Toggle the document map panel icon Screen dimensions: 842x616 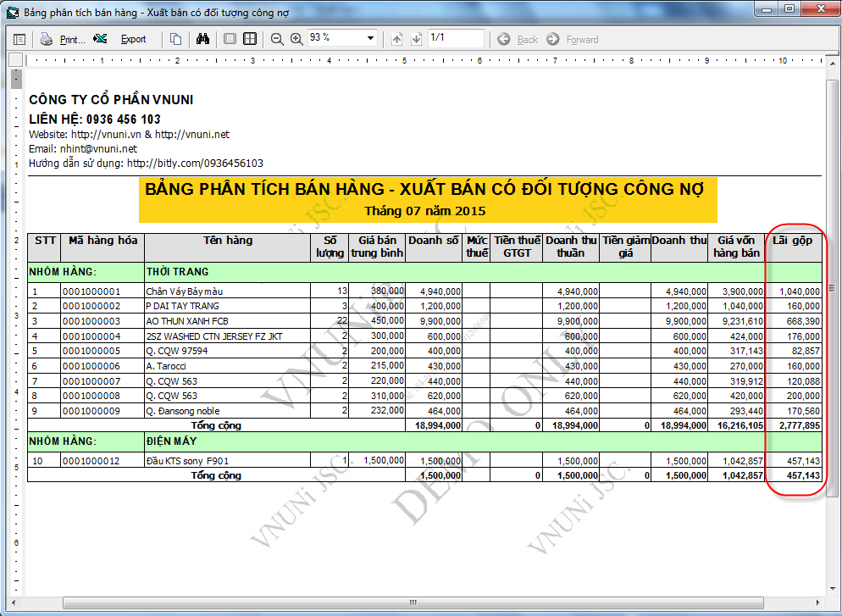pos(19,39)
